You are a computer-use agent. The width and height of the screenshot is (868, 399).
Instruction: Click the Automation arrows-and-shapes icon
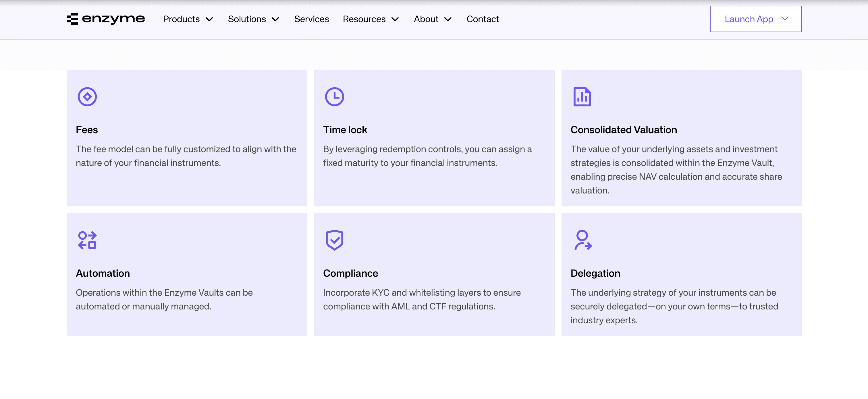[x=87, y=240]
